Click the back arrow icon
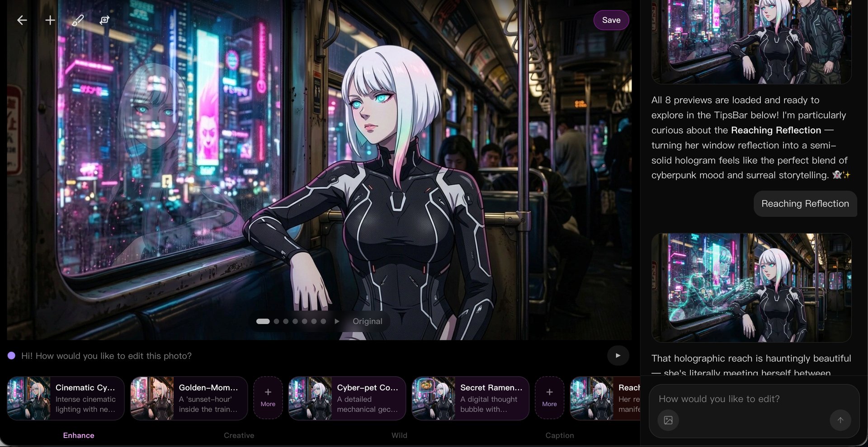 pyautogui.click(x=22, y=20)
